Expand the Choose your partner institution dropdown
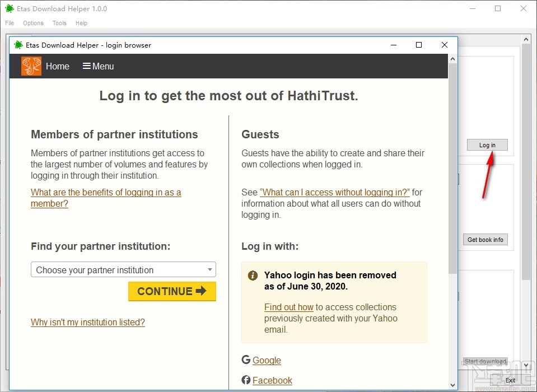The image size is (537, 392). point(123,270)
